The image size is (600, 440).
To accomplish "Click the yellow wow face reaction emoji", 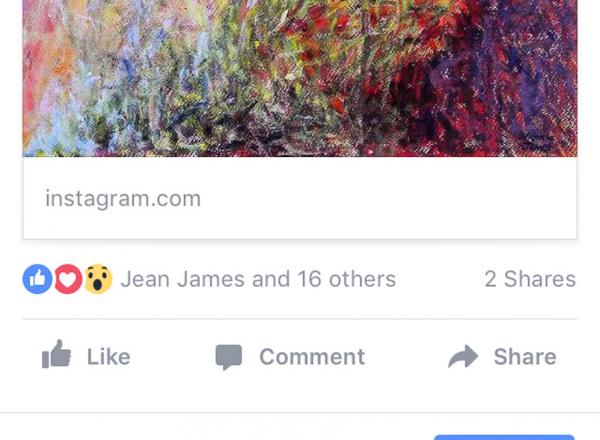I will [98, 279].
